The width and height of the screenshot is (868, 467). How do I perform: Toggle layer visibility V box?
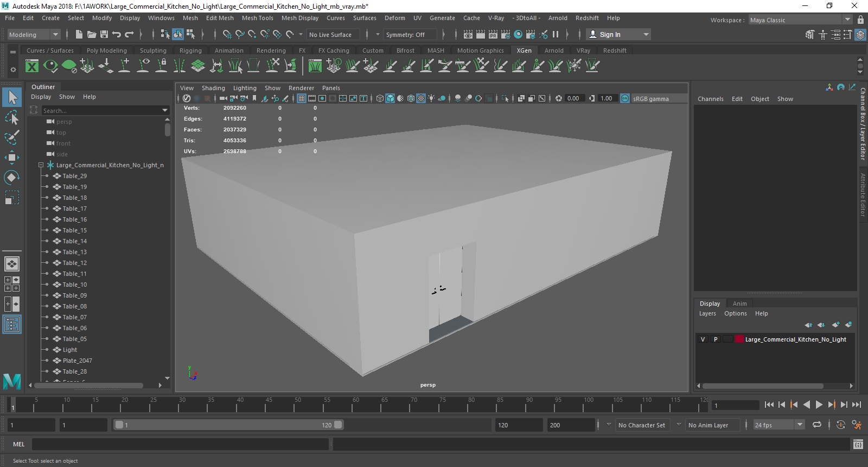tap(703, 339)
